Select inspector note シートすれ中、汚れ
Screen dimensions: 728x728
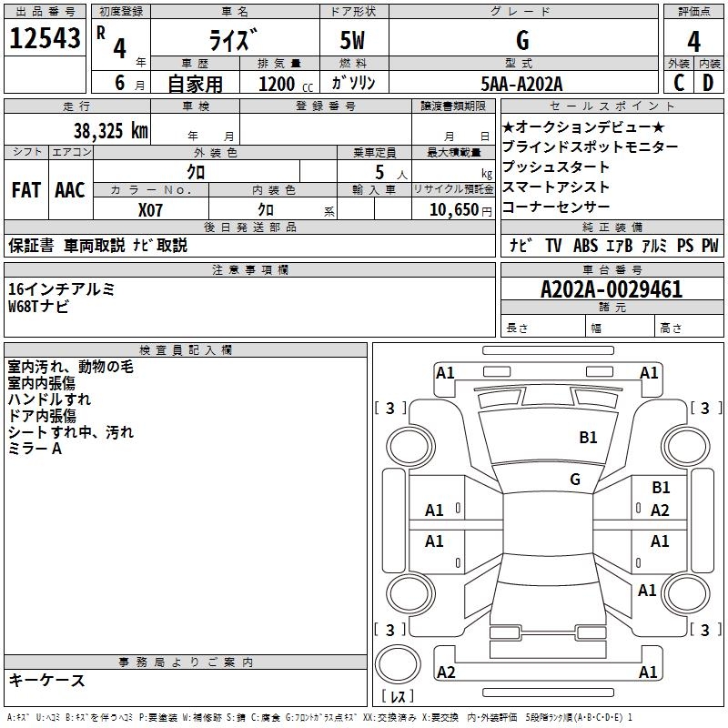71,432
